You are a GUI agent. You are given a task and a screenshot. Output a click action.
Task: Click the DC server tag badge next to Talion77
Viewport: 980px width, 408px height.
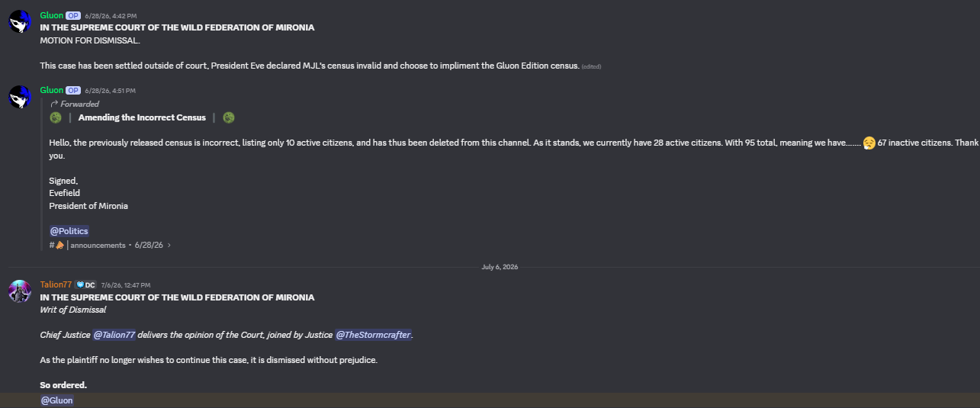(85, 284)
